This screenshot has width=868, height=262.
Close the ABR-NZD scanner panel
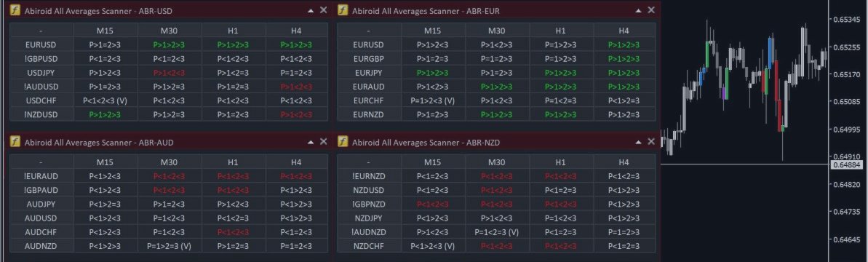(x=651, y=142)
